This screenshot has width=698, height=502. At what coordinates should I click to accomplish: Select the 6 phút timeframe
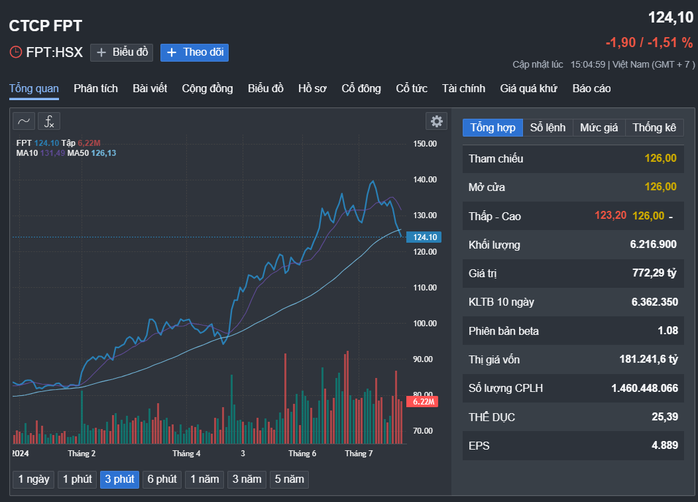(x=162, y=479)
